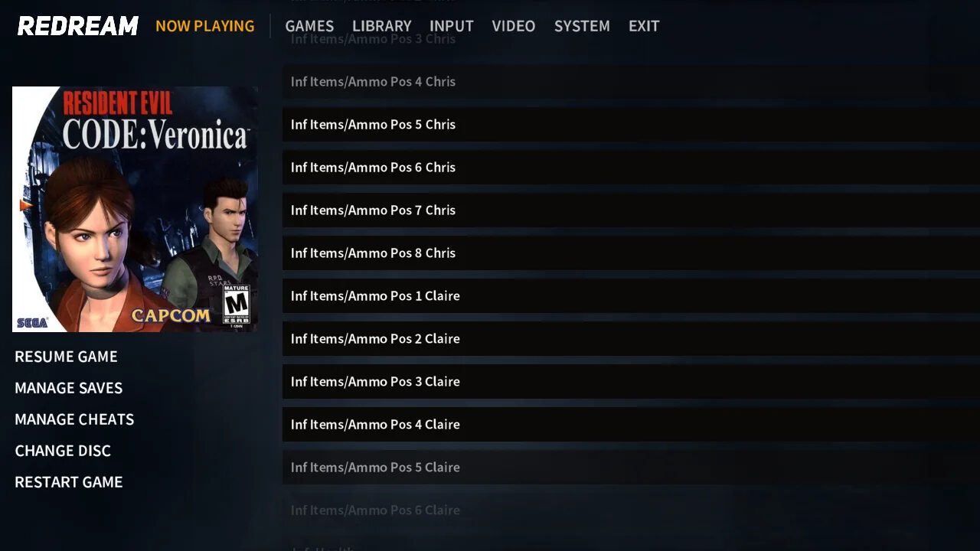The height and width of the screenshot is (551, 980).
Task: Open the LIBRARY tab
Action: pyautogui.click(x=381, y=26)
